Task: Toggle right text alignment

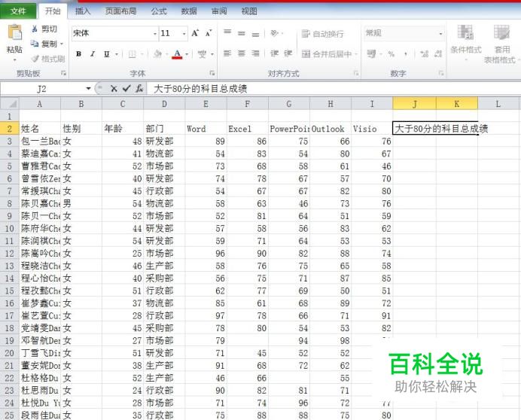Action: 255,53
